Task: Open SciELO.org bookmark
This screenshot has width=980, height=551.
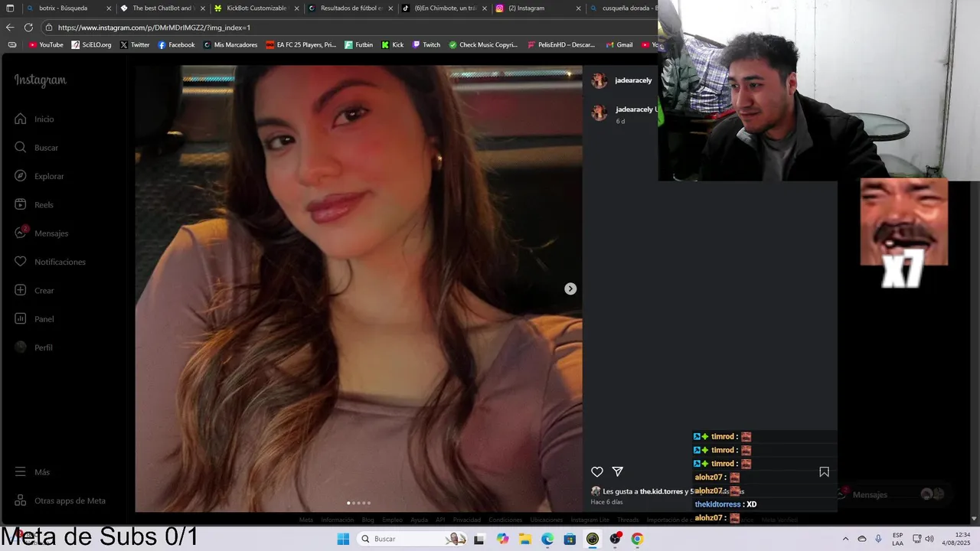Action: (91, 45)
